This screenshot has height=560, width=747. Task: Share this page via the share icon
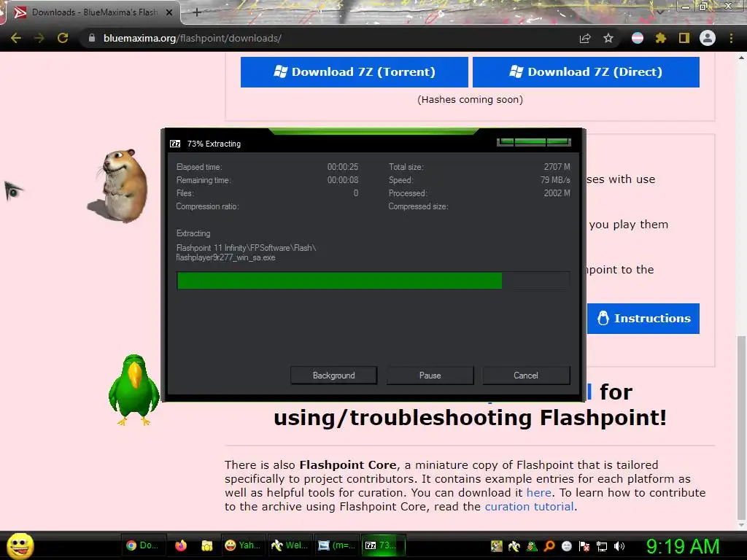585,38
